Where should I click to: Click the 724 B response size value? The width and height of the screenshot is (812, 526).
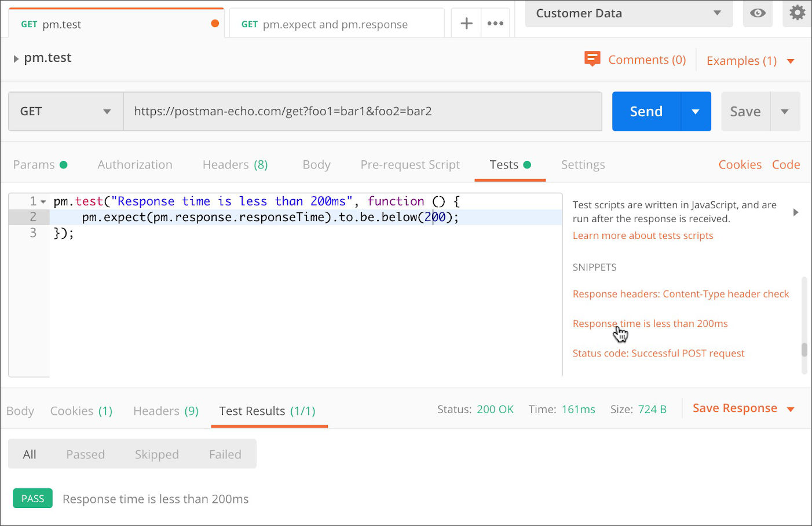652,409
